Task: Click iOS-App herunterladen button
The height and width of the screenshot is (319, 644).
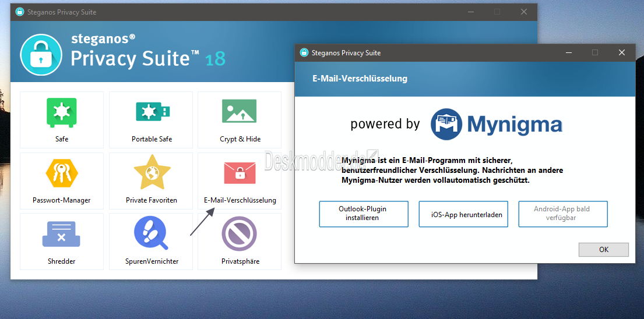Action: point(463,214)
